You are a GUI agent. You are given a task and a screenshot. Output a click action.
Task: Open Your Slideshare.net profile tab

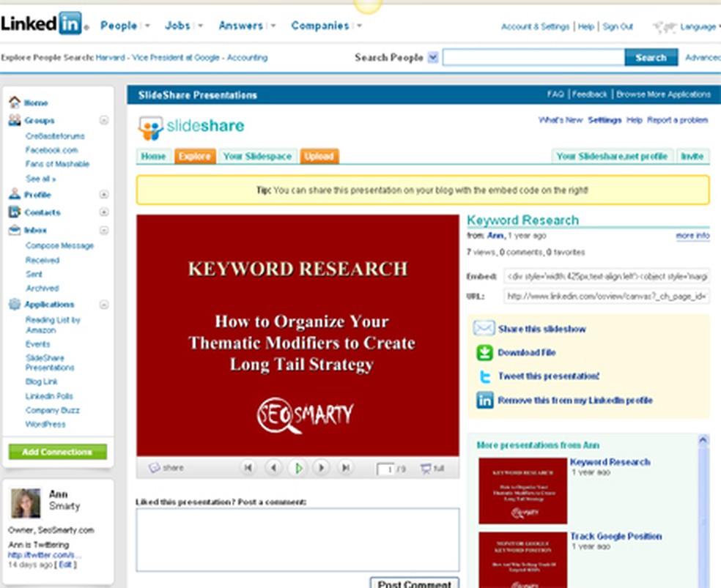coord(612,156)
